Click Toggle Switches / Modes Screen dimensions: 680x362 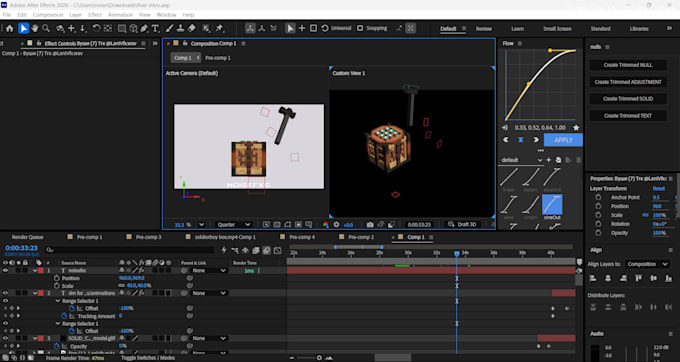(148, 358)
